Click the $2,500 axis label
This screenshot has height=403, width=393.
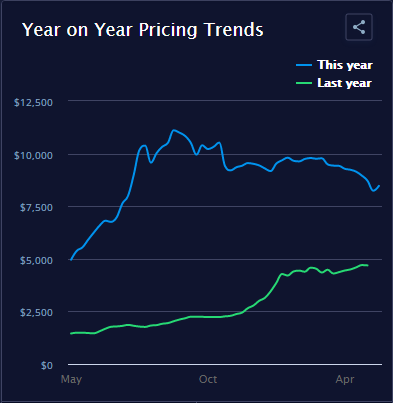tap(36, 313)
